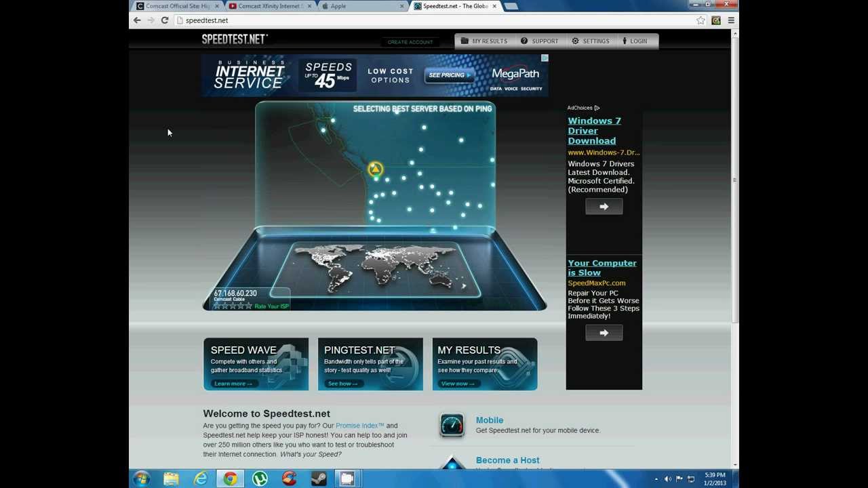Click the Action Center flag icon
Screen dimensions: 868x488
pyautogui.click(x=679, y=479)
